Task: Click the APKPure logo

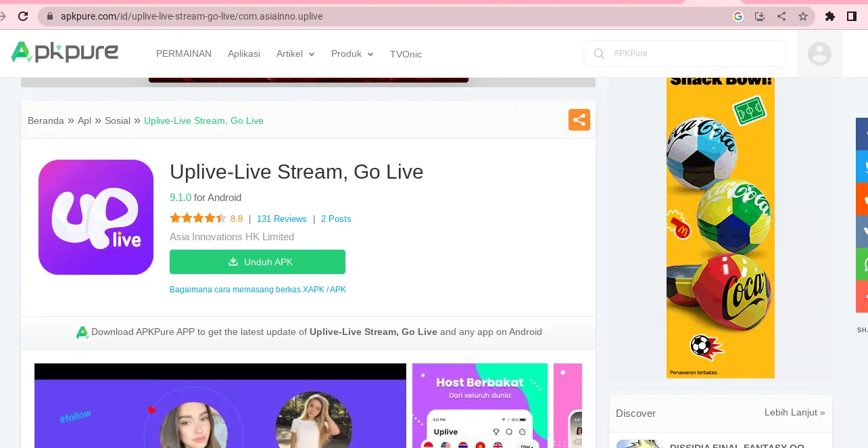Action: (x=65, y=52)
